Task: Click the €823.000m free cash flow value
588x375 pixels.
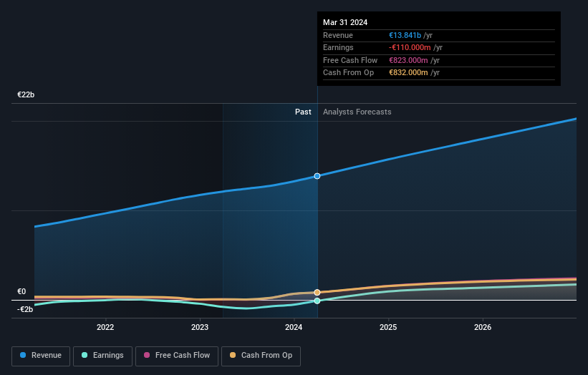Action: [x=408, y=60]
